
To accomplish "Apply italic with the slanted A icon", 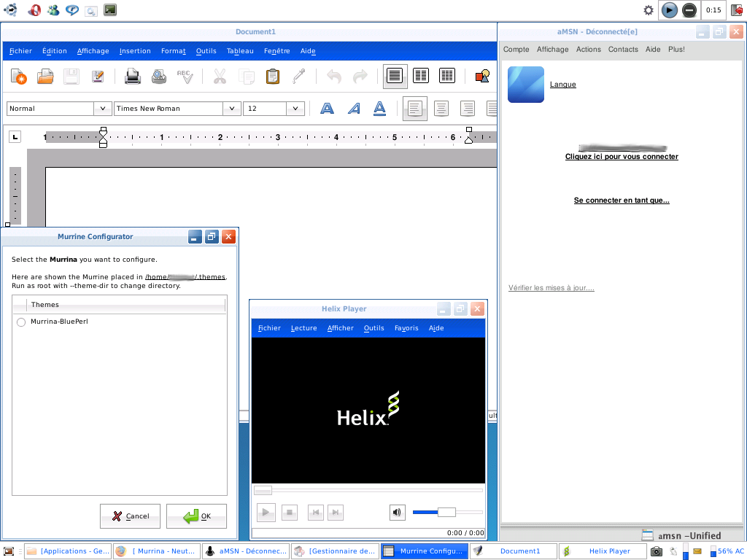I will pos(354,109).
